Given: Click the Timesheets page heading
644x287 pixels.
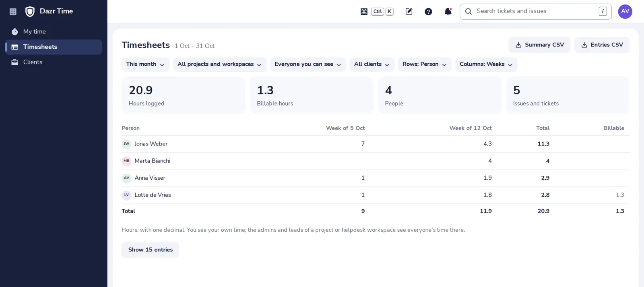Looking at the screenshot, I should (146, 45).
